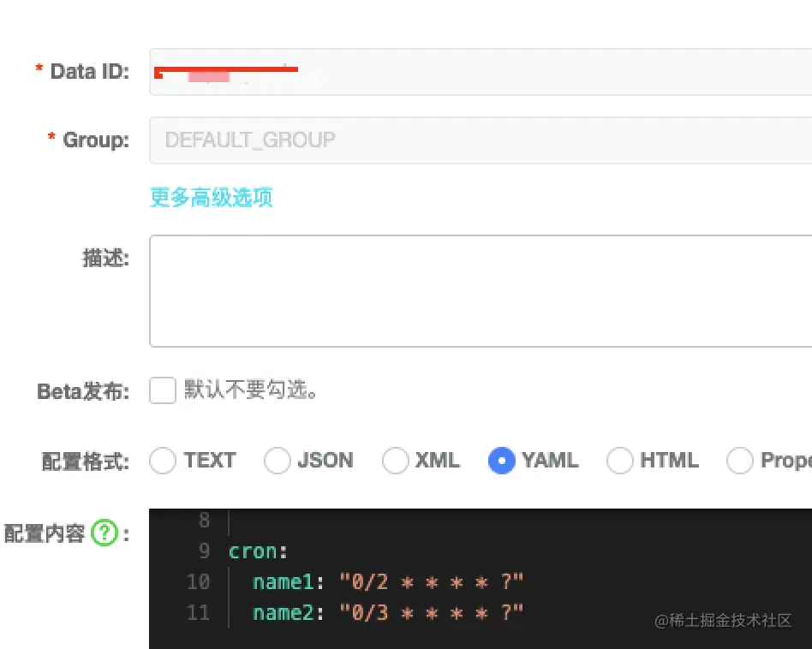Click line number 8 in the editor gutter
This screenshot has height=649, width=812.
(x=204, y=520)
